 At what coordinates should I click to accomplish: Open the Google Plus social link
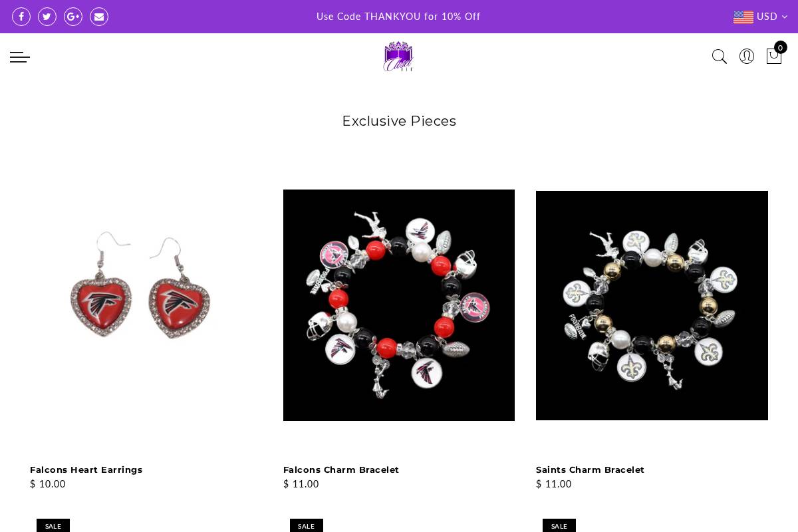pos(73,17)
